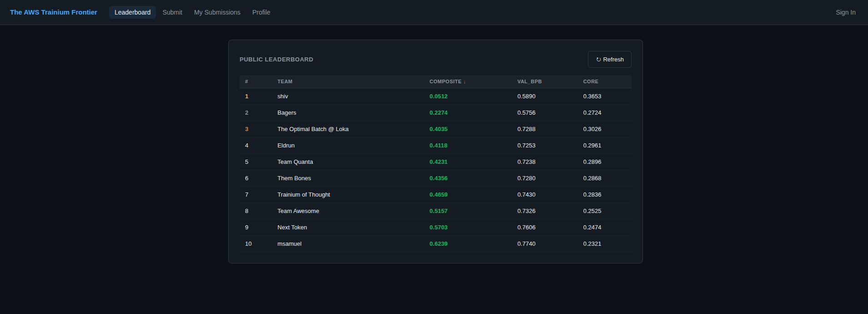This screenshot has width=868, height=314.
Task: Click val_bpb value 0.7238
Action: click(527, 162)
